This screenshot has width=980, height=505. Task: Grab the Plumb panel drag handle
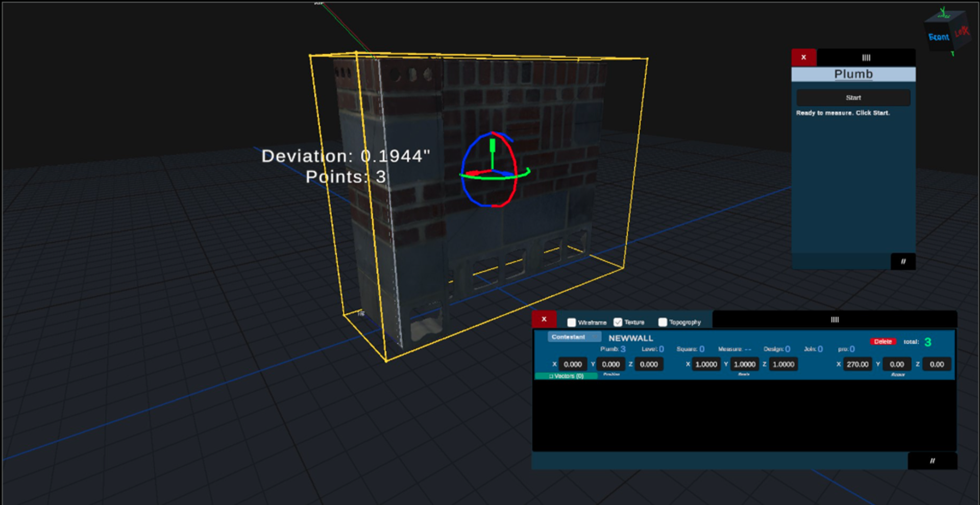point(866,58)
